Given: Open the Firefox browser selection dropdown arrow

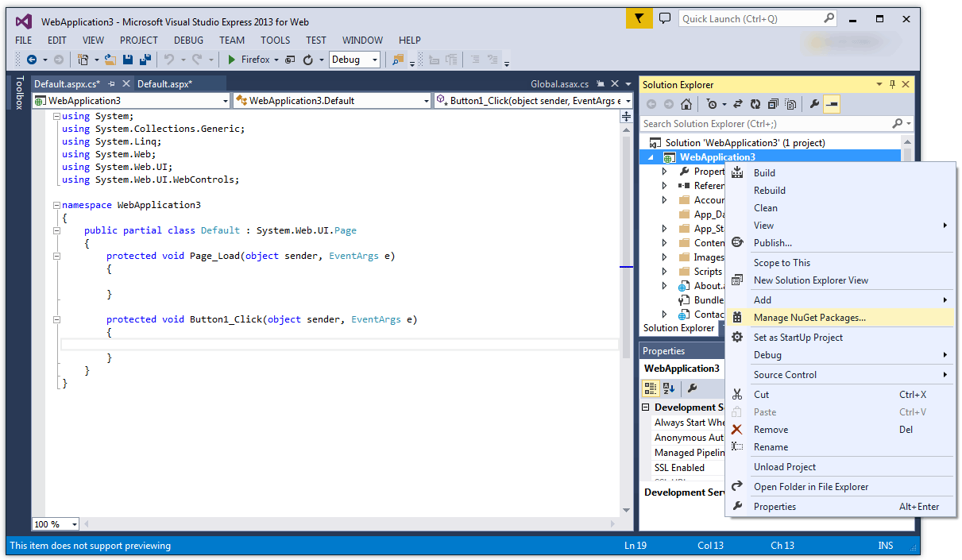Looking at the screenshot, I should point(276,60).
